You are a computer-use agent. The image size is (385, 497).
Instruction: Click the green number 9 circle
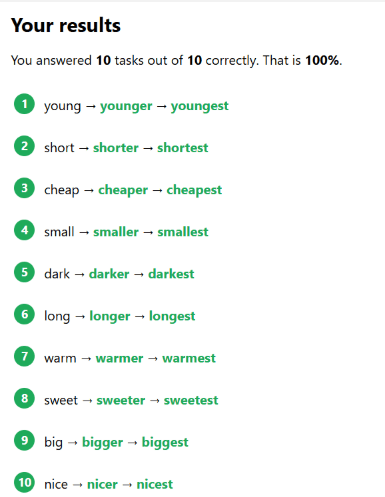click(24, 440)
